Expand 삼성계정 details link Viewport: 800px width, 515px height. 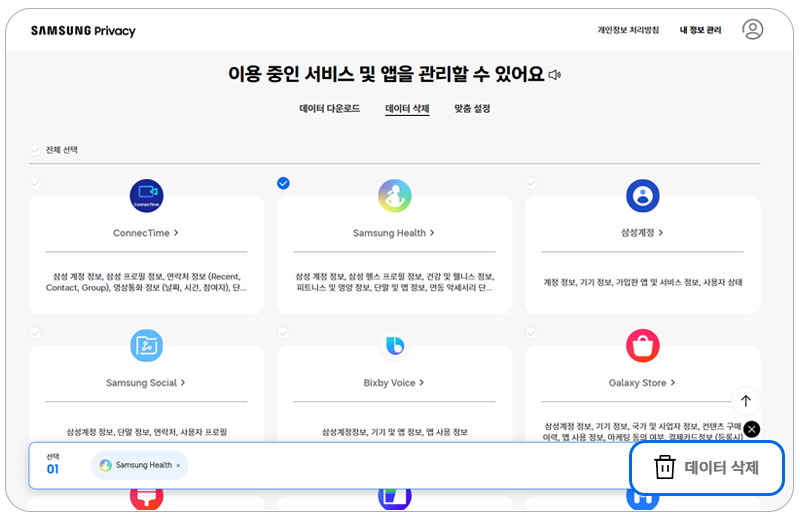642,233
